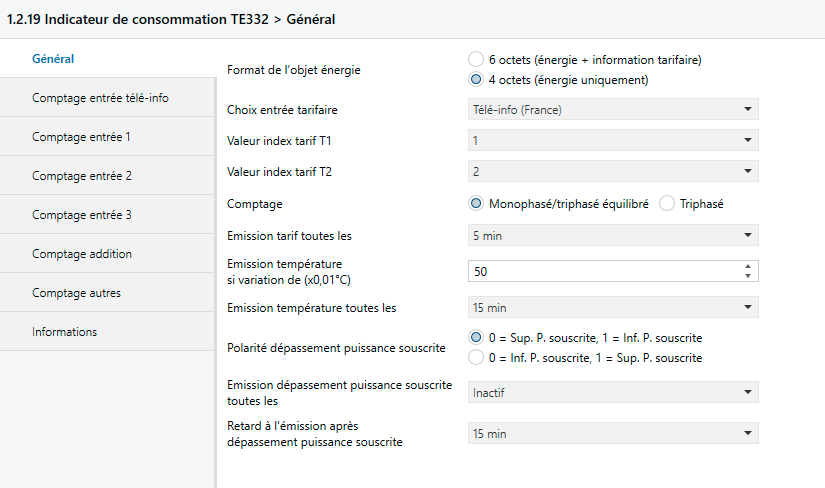Choose the Triphasé counting option
This screenshot has width=825, height=488.
(x=667, y=204)
